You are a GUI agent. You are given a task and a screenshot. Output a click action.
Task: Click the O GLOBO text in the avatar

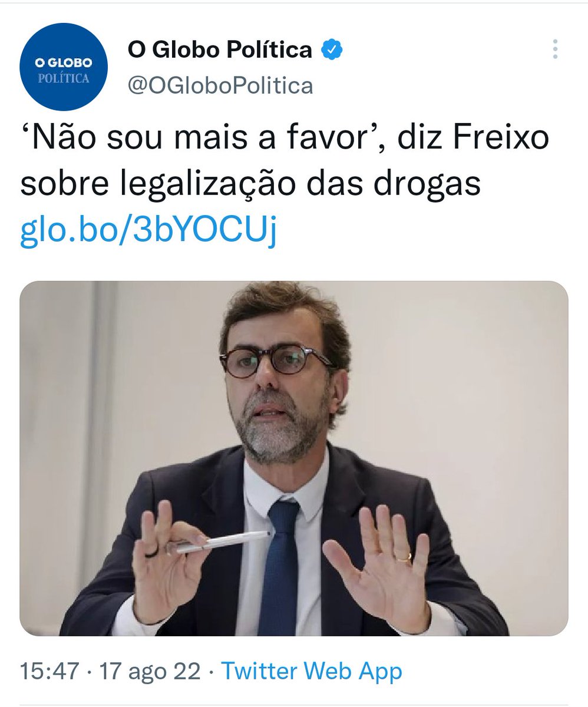64,62
